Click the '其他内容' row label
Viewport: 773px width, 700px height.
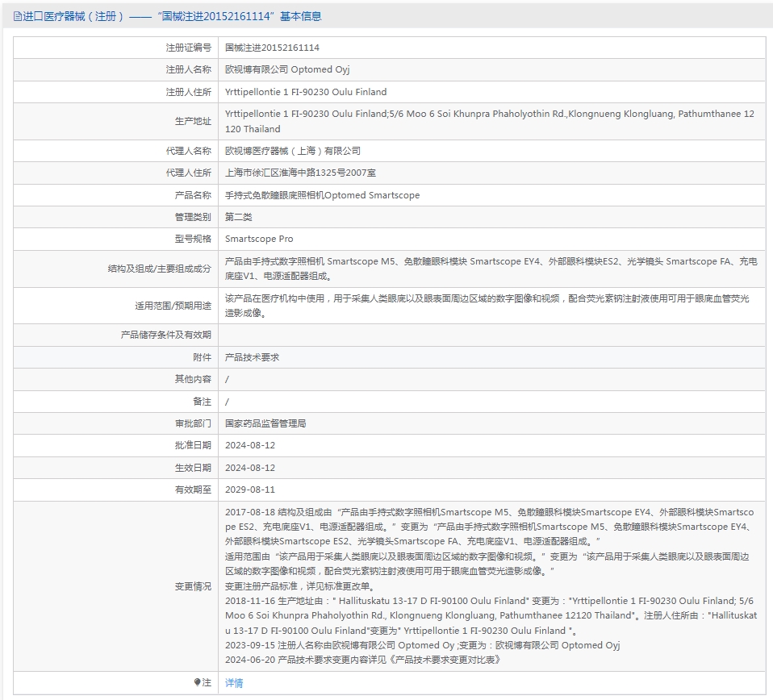tap(193, 379)
